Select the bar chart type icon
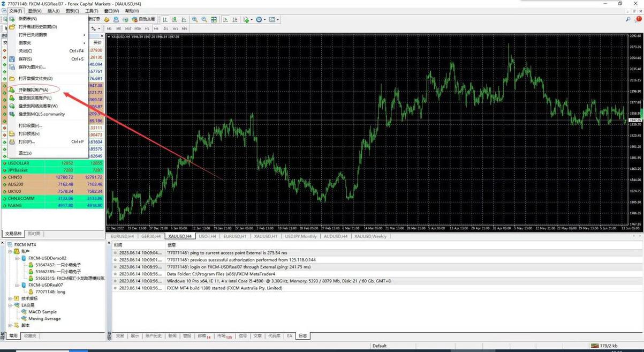 [165, 20]
